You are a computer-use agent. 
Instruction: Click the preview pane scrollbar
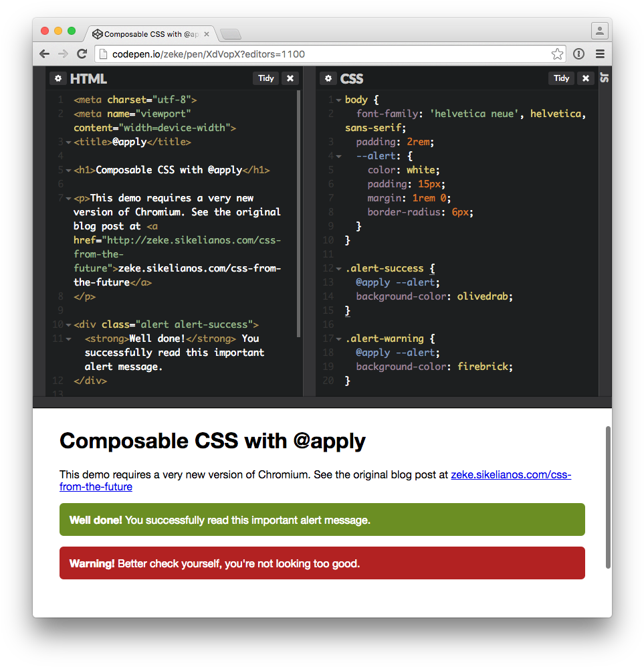coord(607,495)
